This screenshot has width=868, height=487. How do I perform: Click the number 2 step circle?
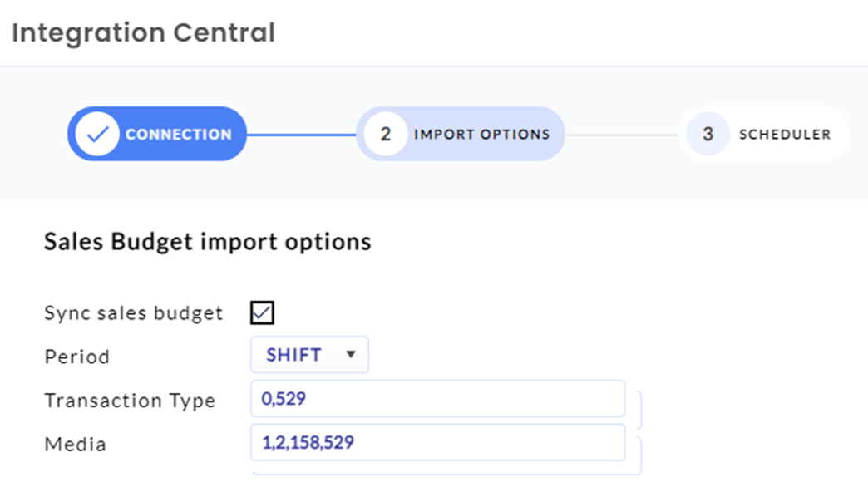pos(385,134)
